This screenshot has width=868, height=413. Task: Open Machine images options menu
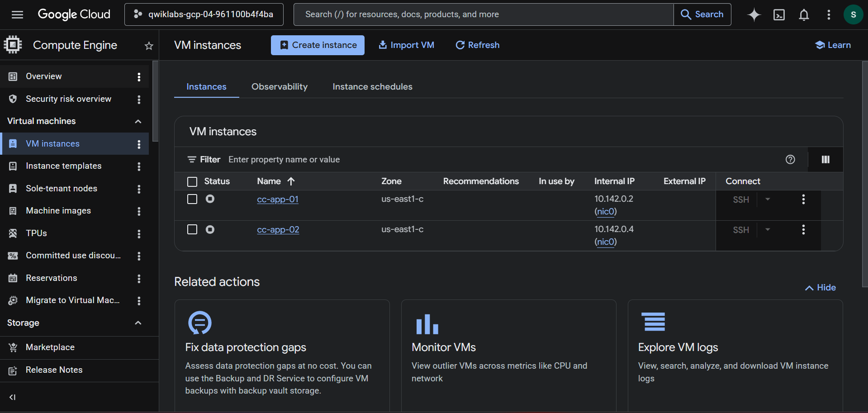139,211
